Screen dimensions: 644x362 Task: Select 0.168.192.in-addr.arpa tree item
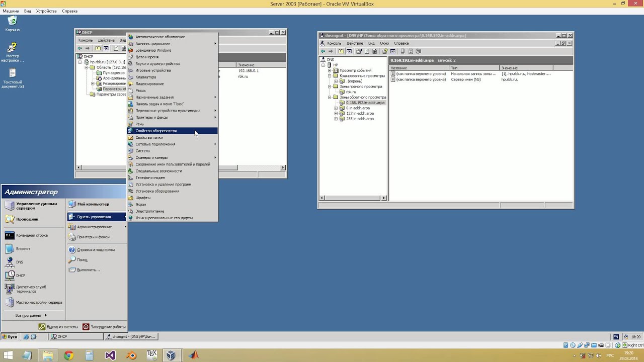pos(365,103)
